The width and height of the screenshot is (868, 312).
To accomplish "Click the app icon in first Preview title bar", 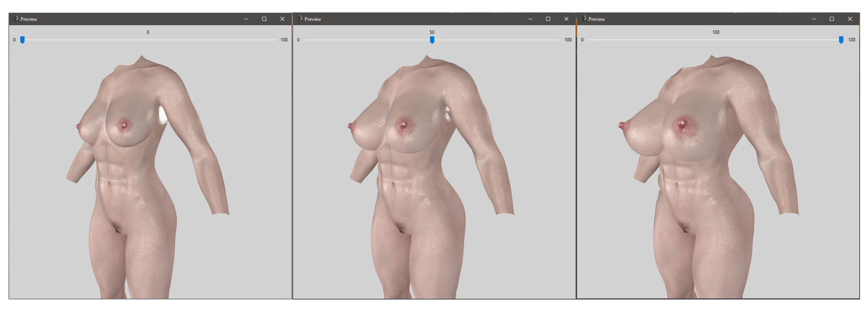I will pyautogui.click(x=16, y=19).
